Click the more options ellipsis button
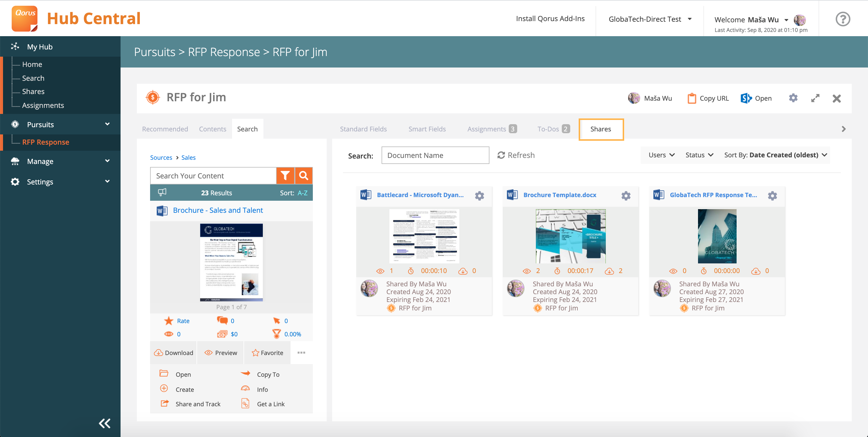The width and height of the screenshot is (868, 437). coord(301,352)
